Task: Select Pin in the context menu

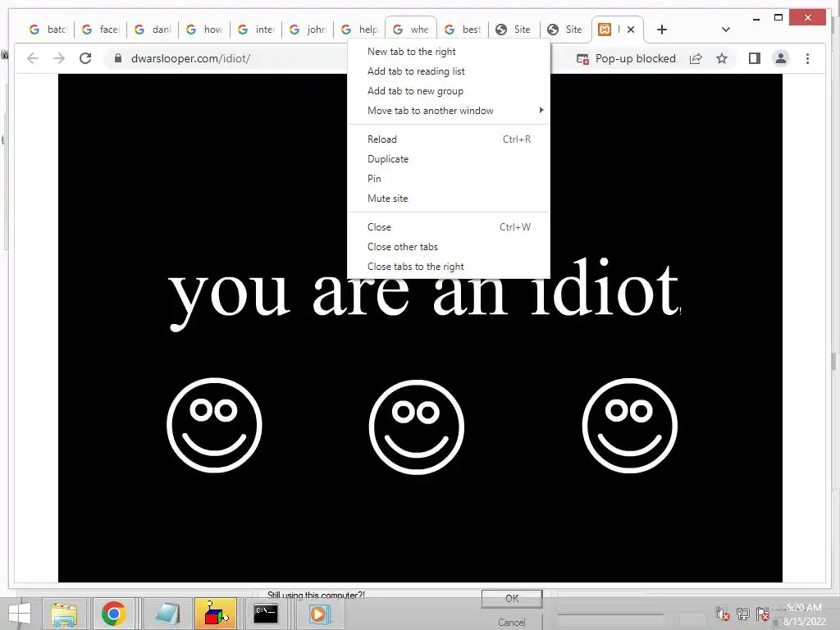Action: (449, 178)
